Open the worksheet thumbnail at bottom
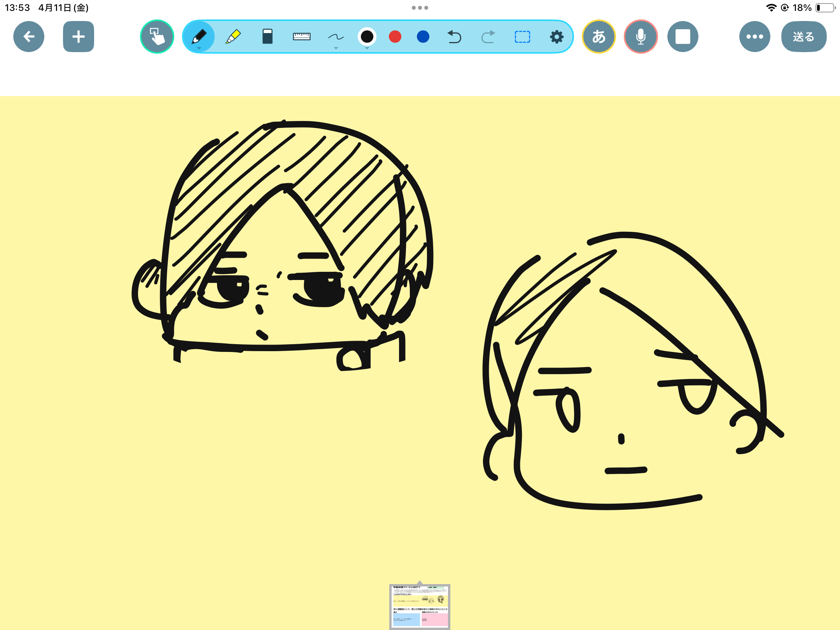Screen dimensions: 840x630 [420, 606]
